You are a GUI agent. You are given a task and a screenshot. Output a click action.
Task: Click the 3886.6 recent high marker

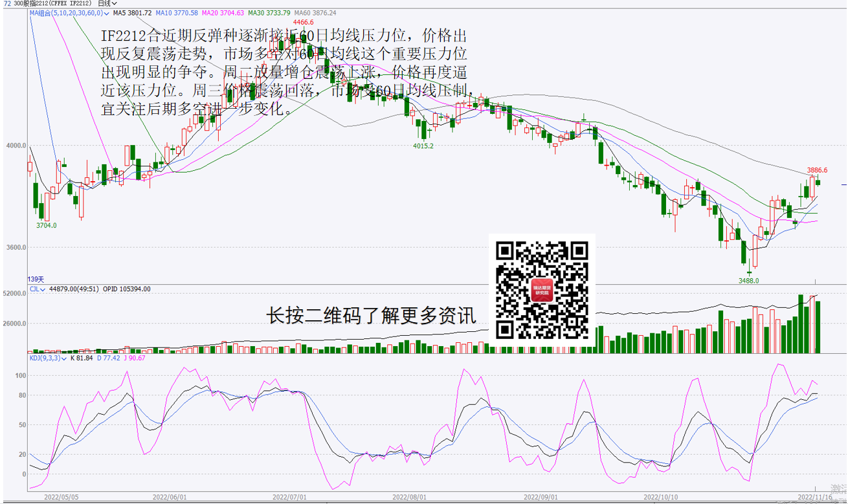[817, 170]
